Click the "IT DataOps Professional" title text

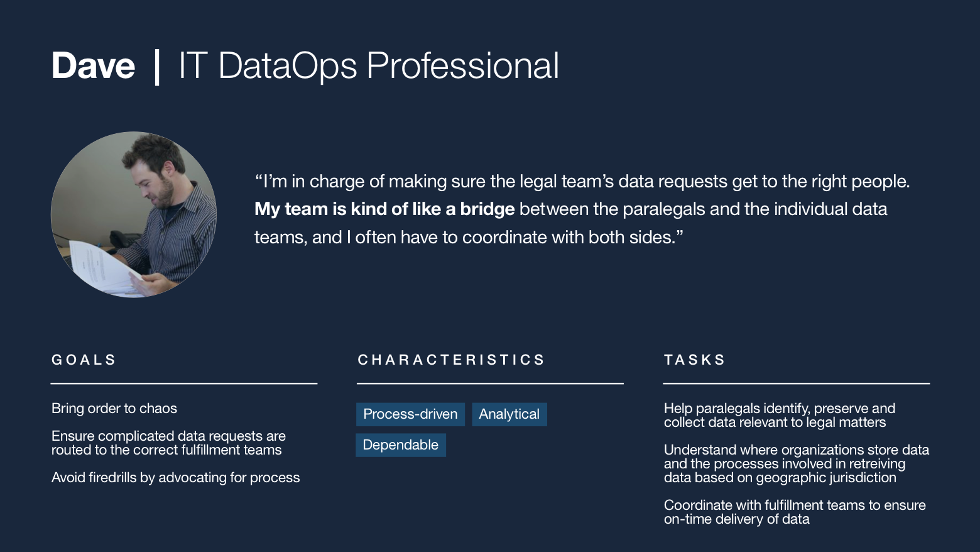369,66
